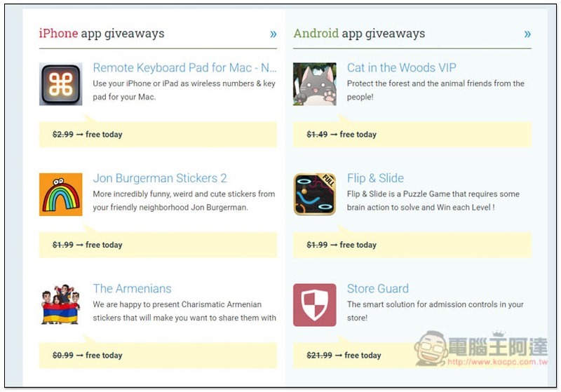
Task: Click the $1.49 free today price banner
Action: pos(412,135)
